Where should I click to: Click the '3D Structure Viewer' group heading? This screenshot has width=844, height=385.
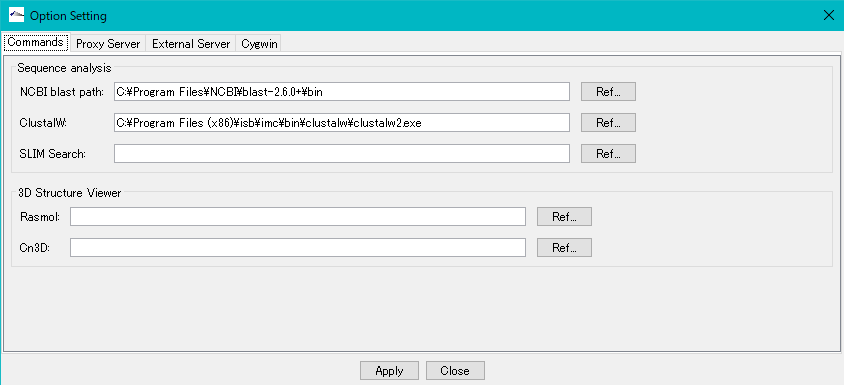point(69,193)
